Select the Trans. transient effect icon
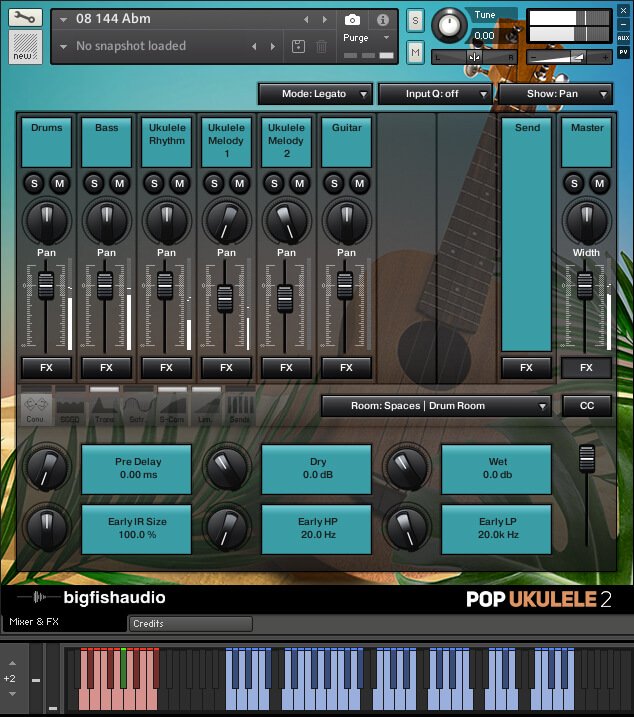This screenshot has height=717, width=634. pyautogui.click(x=104, y=409)
